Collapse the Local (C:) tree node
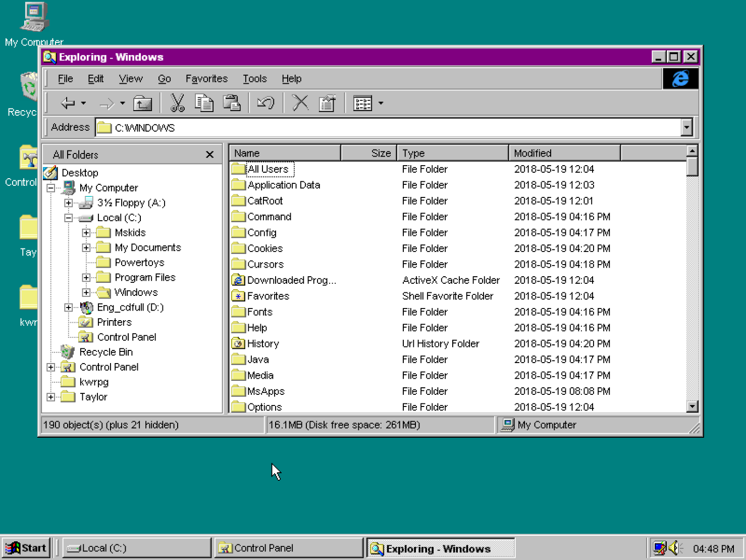 pos(69,218)
